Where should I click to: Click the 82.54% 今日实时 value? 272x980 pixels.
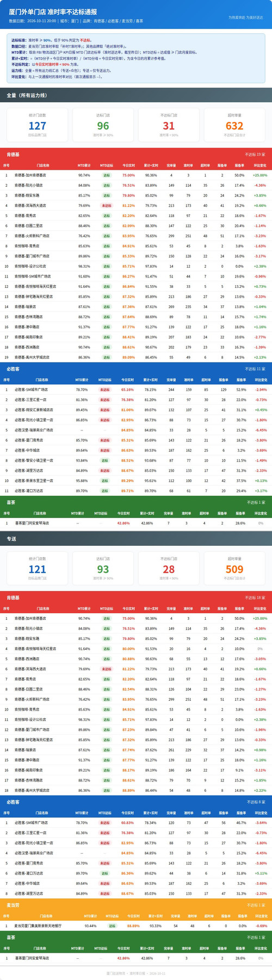click(128, 689)
